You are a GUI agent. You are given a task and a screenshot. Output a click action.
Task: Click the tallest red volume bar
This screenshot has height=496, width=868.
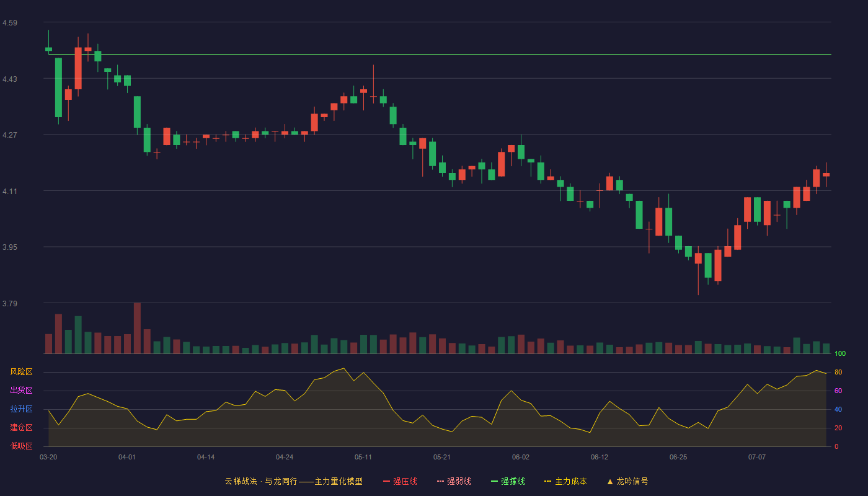[x=137, y=328]
